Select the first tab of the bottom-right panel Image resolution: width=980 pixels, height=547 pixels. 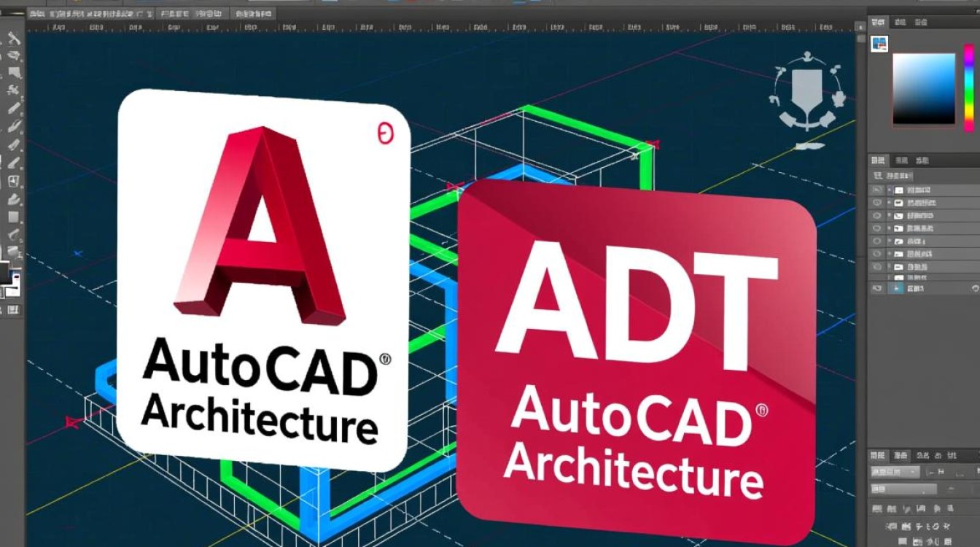(x=879, y=456)
